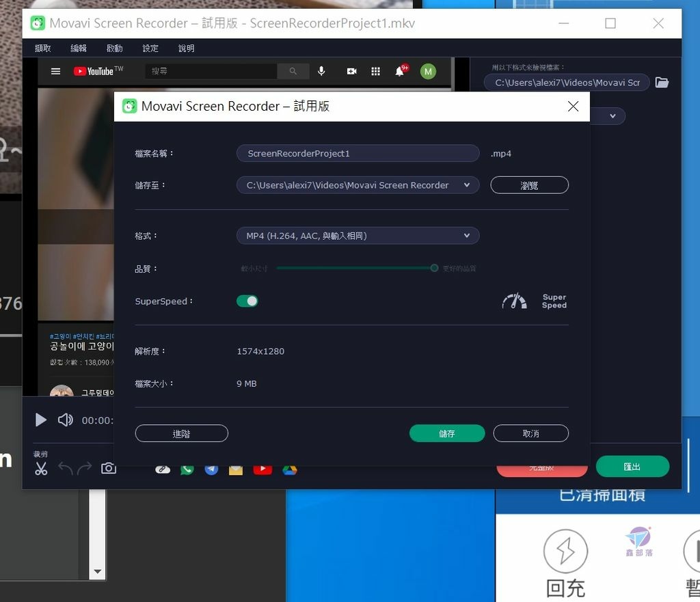Viewport: 700px width, 602px height.
Task: Close the Movavi export dialog
Action: click(x=574, y=106)
